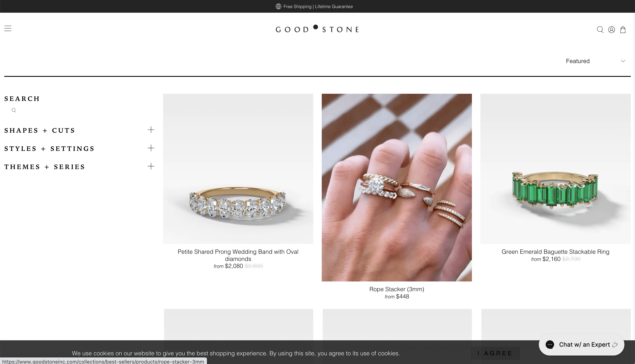Click the Good Stone logo
Screen dimensions: 635x364
coord(317,29)
